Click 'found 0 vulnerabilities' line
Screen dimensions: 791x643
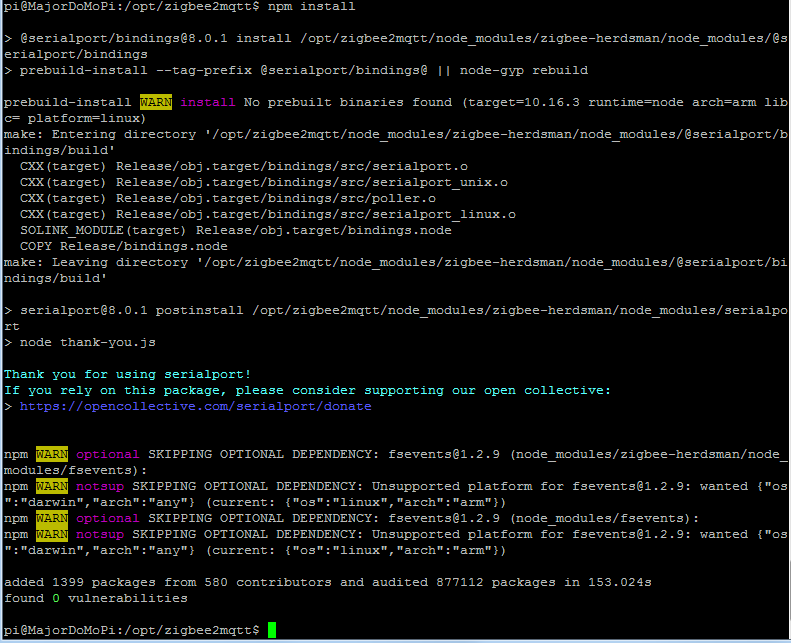pyautogui.click(x=96, y=599)
